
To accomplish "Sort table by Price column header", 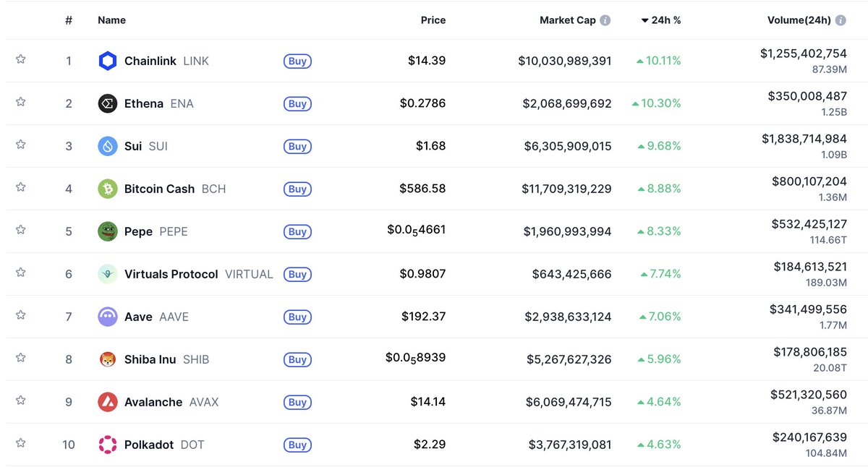I will tap(433, 21).
